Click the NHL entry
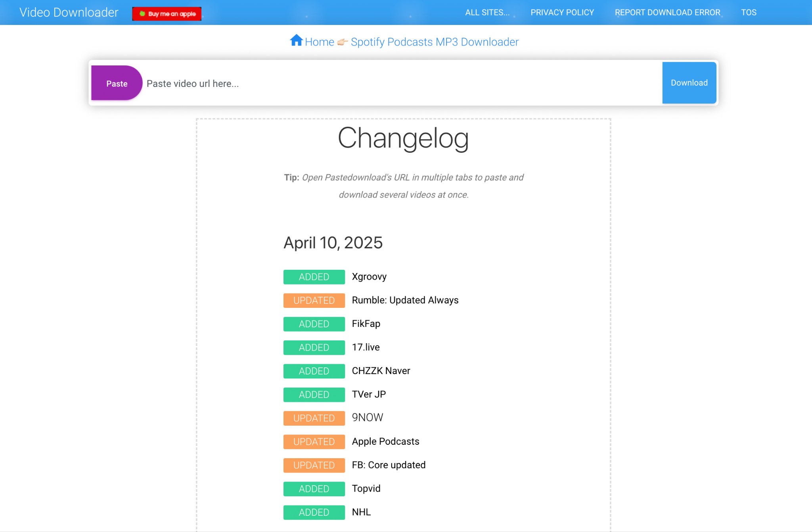 pos(361,512)
